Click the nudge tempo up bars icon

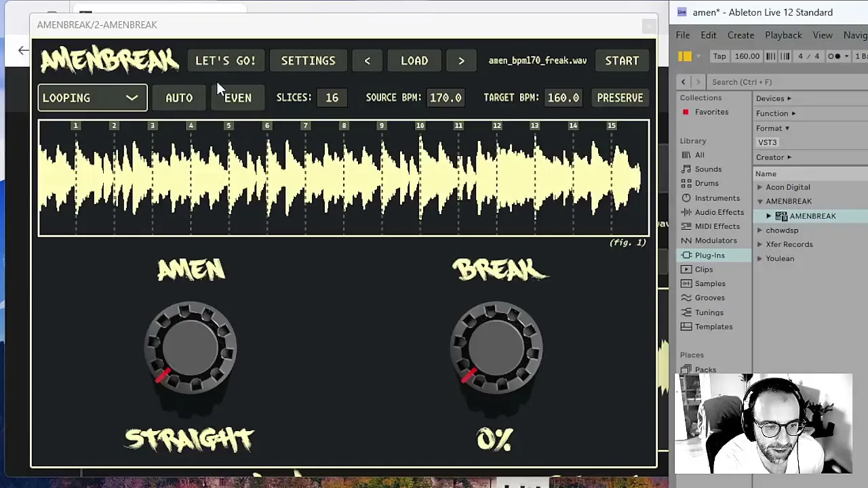pyautogui.click(x=785, y=56)
